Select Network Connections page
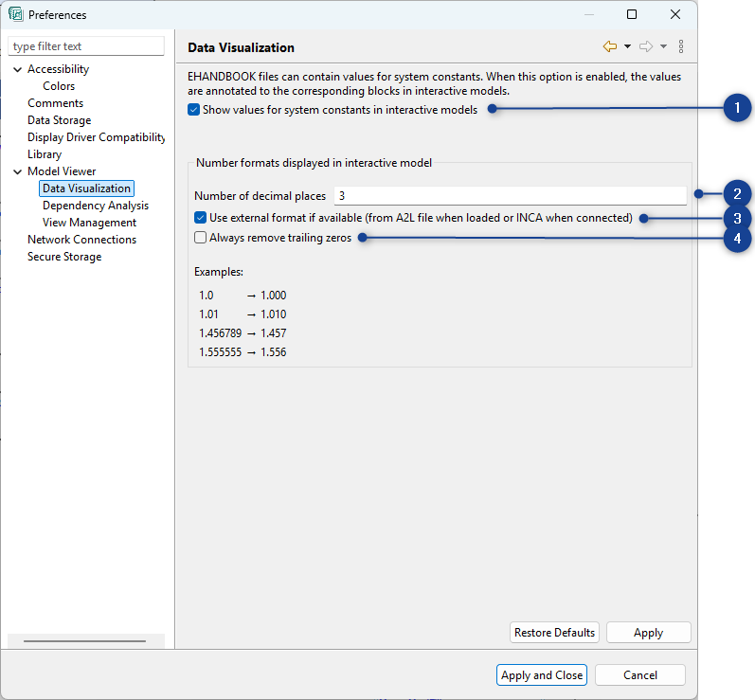 click(81, 240)
